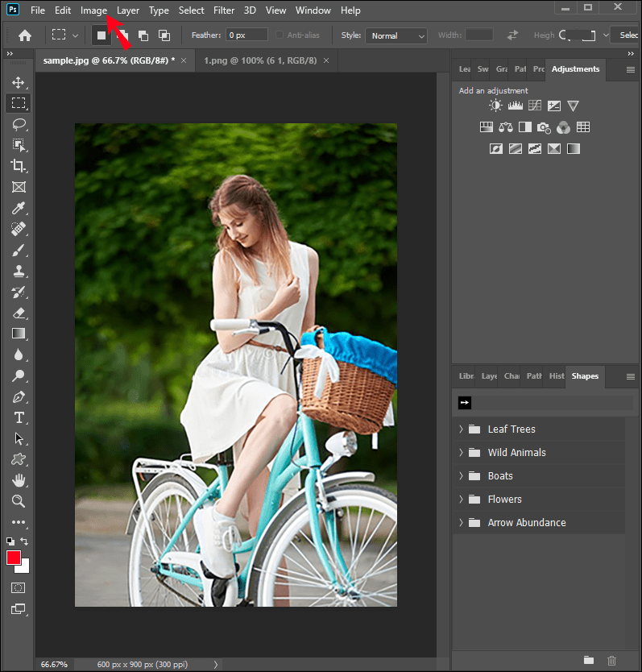
Task: Add a Color Balance adjustment
Action: [506, 127]
